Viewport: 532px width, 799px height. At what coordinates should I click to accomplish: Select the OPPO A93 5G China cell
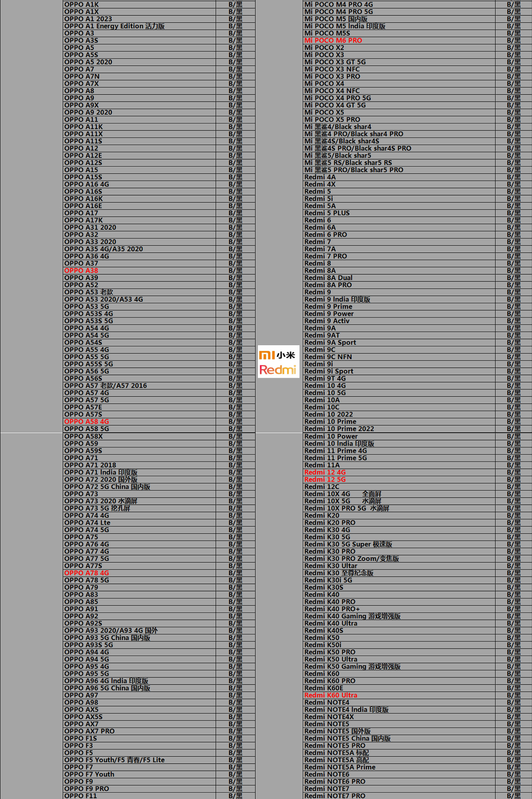(139, 638)
